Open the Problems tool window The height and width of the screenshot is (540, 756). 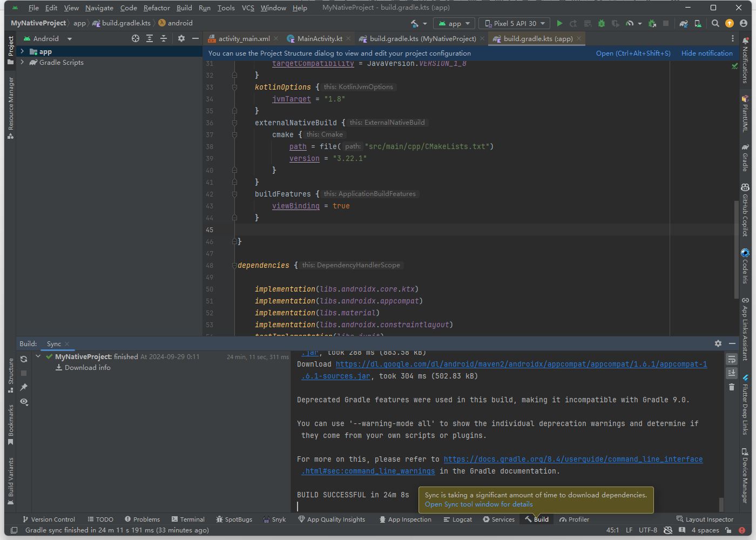coord(142,519)
